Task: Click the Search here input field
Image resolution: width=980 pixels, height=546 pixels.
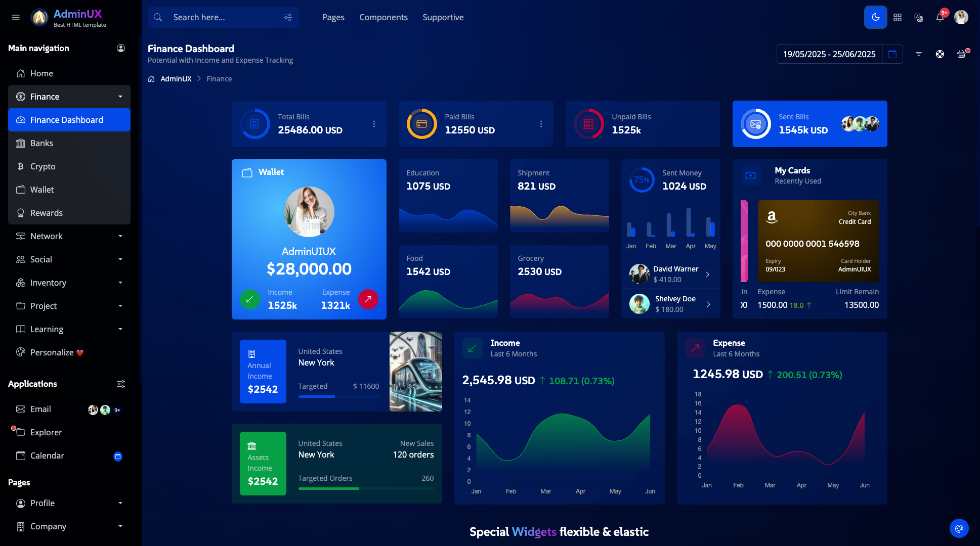Action: [x=223, y=17]
